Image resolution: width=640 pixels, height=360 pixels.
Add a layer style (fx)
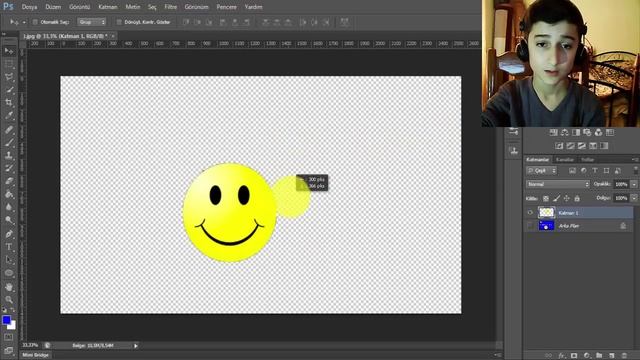(562, 356)
